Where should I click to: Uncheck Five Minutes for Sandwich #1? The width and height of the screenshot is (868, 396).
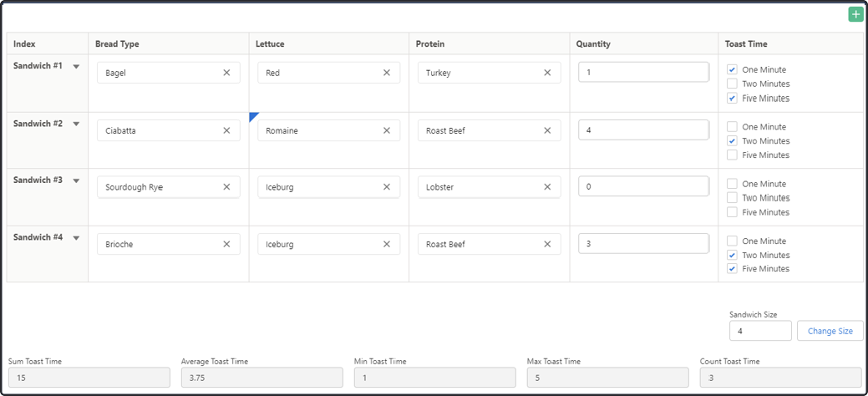click(732, 98)
